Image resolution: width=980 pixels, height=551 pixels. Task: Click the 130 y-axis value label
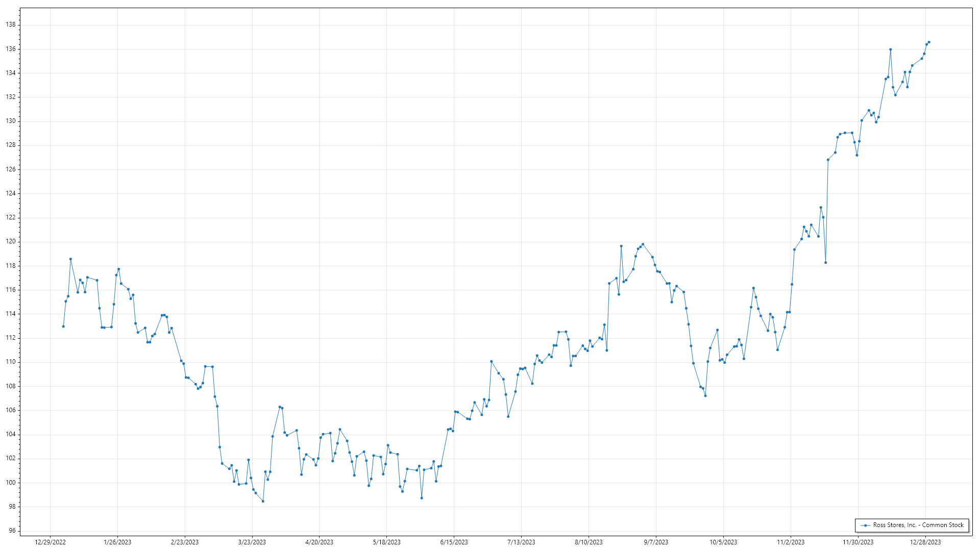click(11, 121)
